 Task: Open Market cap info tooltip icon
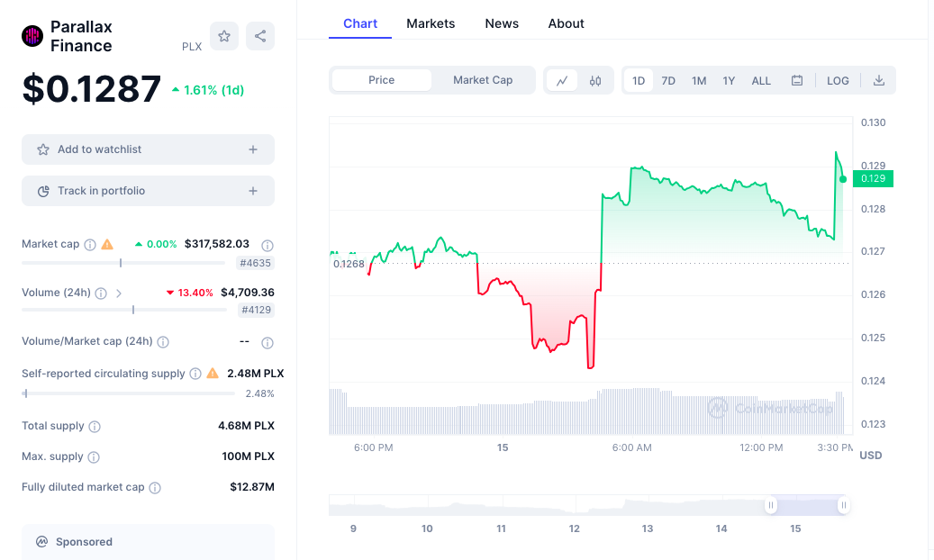(90, 245)
